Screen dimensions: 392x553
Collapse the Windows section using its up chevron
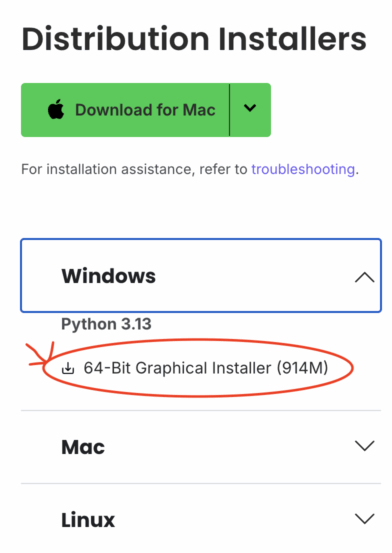point(364,278)
